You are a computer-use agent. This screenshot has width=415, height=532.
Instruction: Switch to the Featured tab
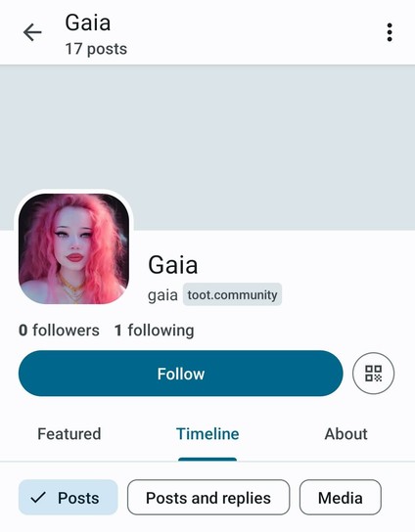[69, 434]
